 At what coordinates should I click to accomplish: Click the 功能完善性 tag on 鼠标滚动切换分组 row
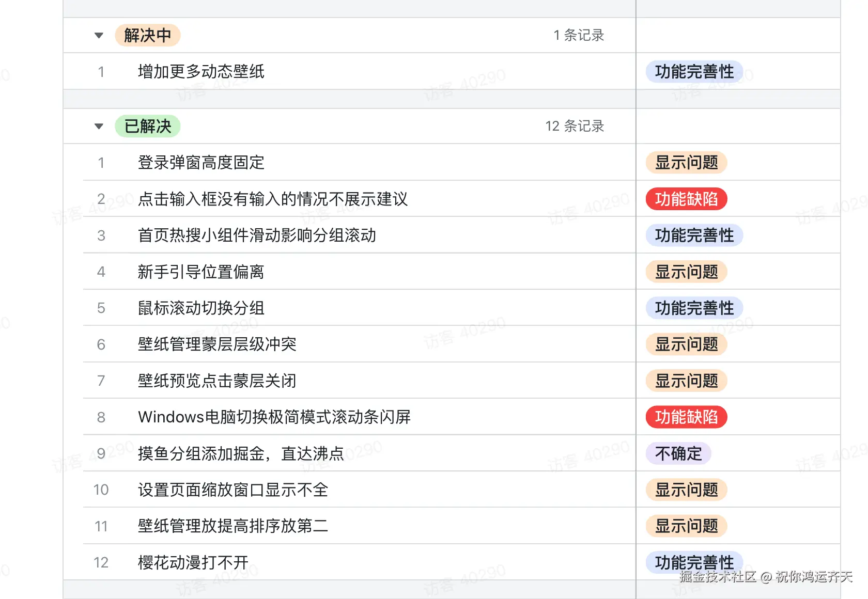[x=694, y=308]
